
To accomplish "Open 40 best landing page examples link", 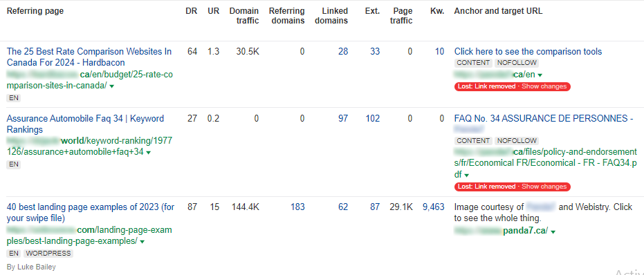I will (x=91, y=213).
